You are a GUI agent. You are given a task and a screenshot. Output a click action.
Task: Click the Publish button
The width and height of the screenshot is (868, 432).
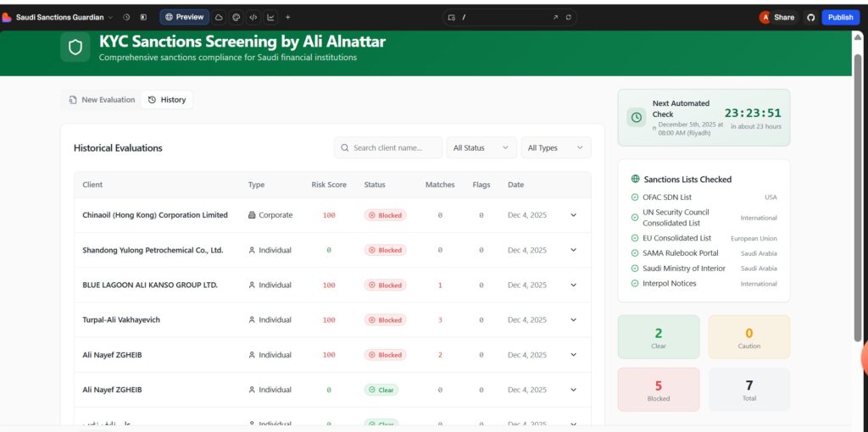[840, 17]
